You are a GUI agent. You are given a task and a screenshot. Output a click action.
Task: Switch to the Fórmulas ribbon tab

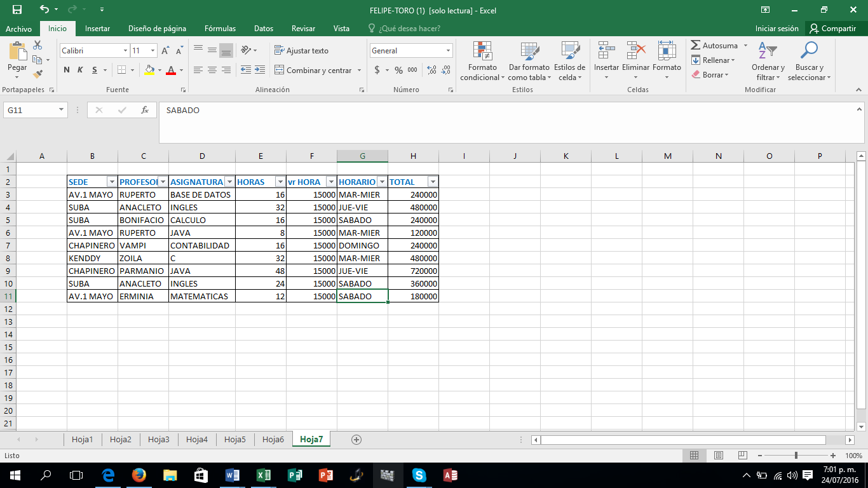tap(219, 28)
